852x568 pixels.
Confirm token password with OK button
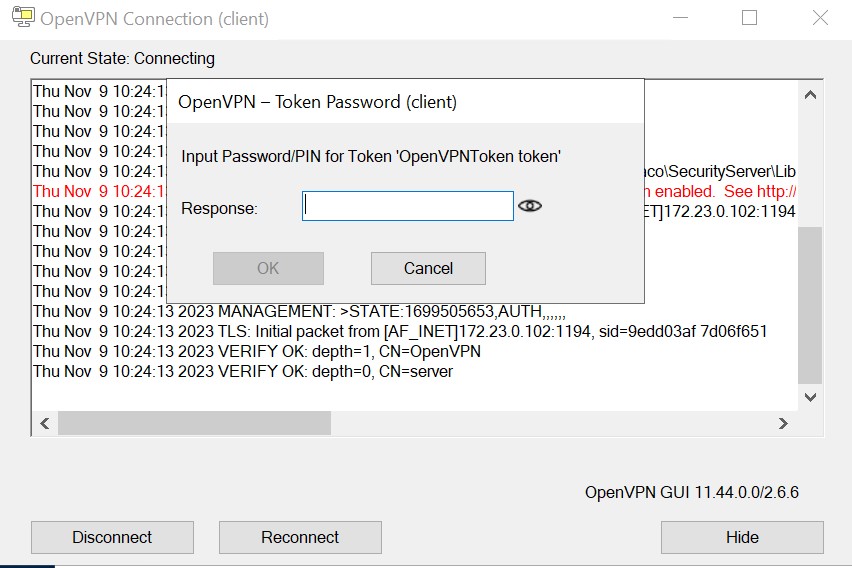coord(268,269)
